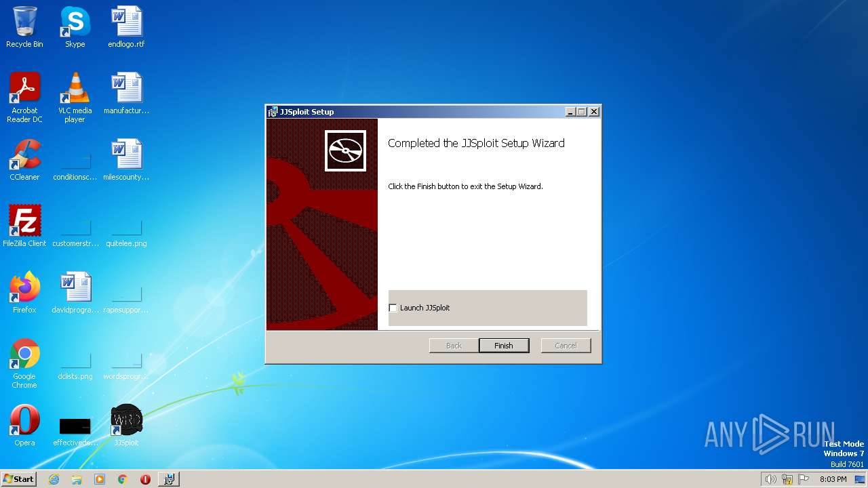Screen dimensions: 868x488
Task: Open Internet Explorer from taskbar
Action: tap(54, 479)
